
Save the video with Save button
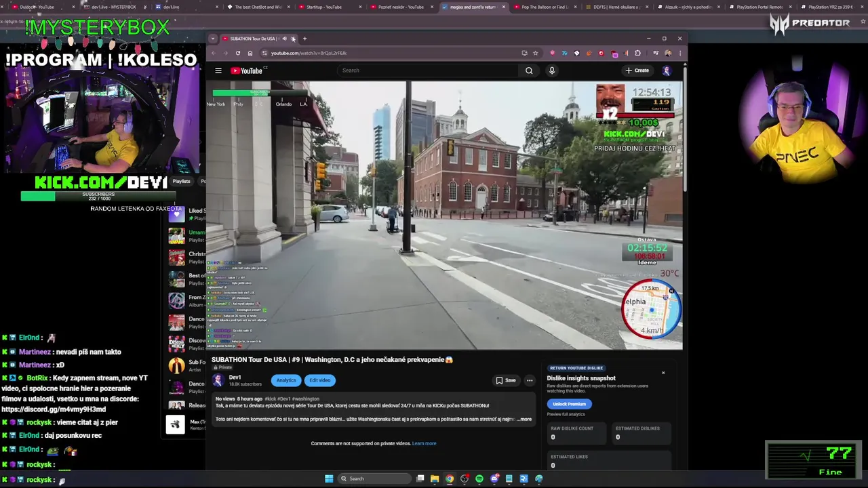pyautogui.click(x=506, y=380)
